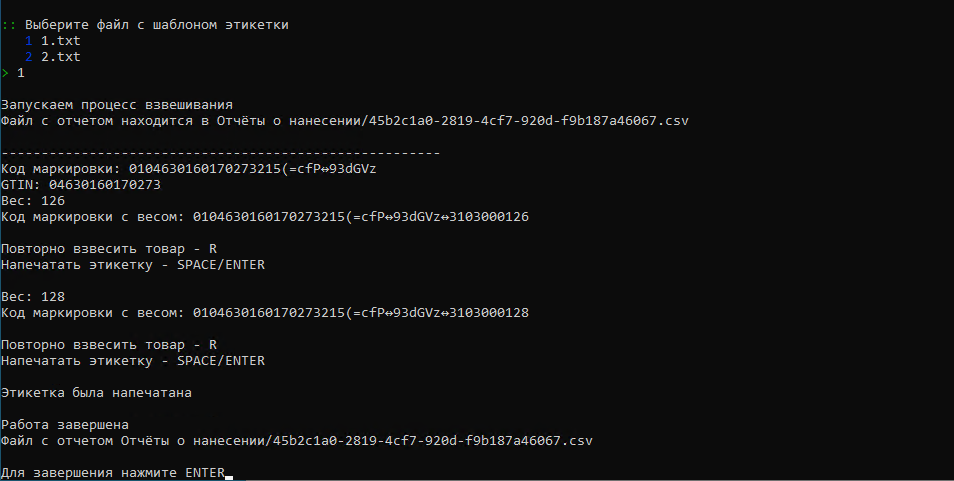The height and width of the screenshot is (481, 954).
Task: Click the blue number 2 option index
Action: click(29, 57)
